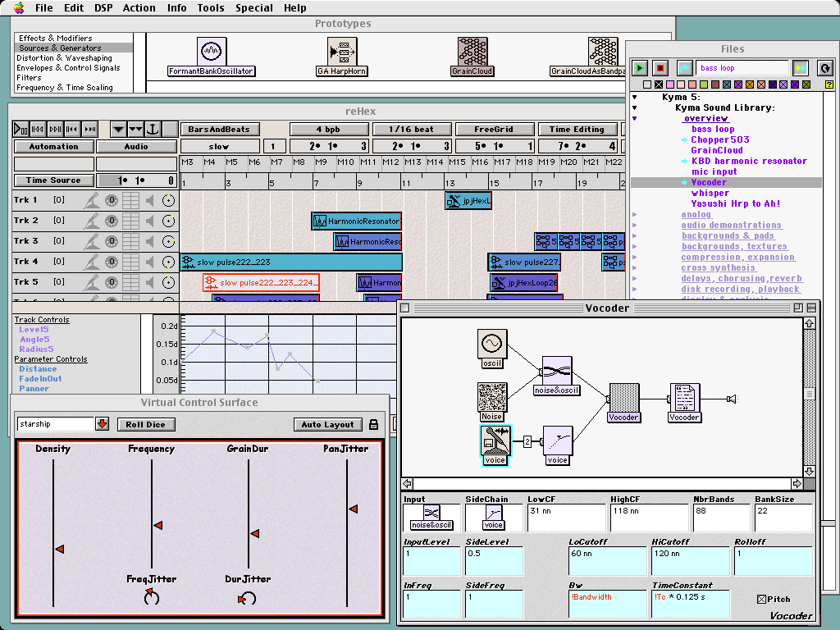Click the grid icon on Trk 1
840x630 pixels.
[x=130, y=200]
